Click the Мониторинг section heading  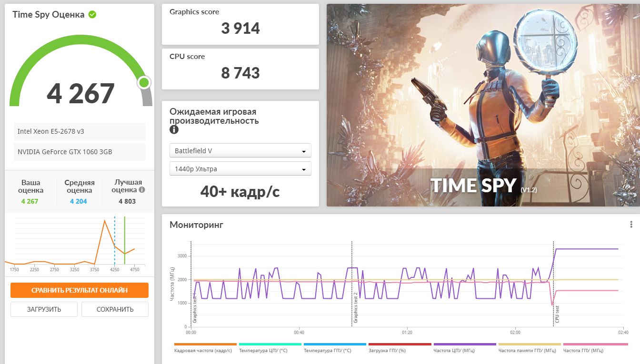click(196, 225)
